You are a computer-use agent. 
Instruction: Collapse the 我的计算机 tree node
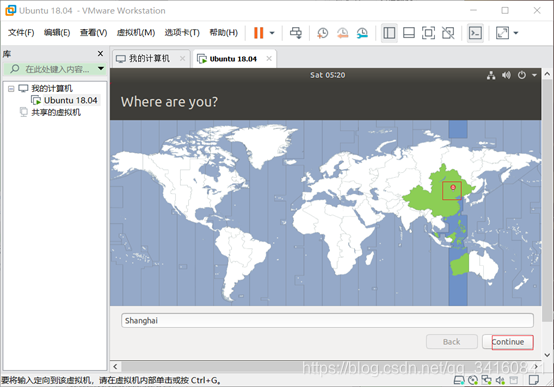point(11,88)
